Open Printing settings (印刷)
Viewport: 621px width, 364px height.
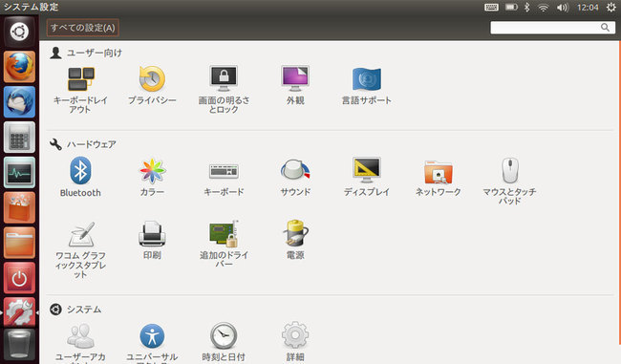click(152, 241)
